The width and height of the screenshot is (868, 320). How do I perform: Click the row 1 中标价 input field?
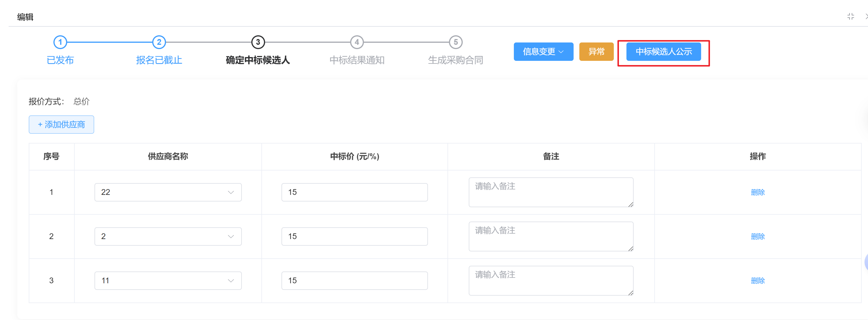tap(354, 192)
